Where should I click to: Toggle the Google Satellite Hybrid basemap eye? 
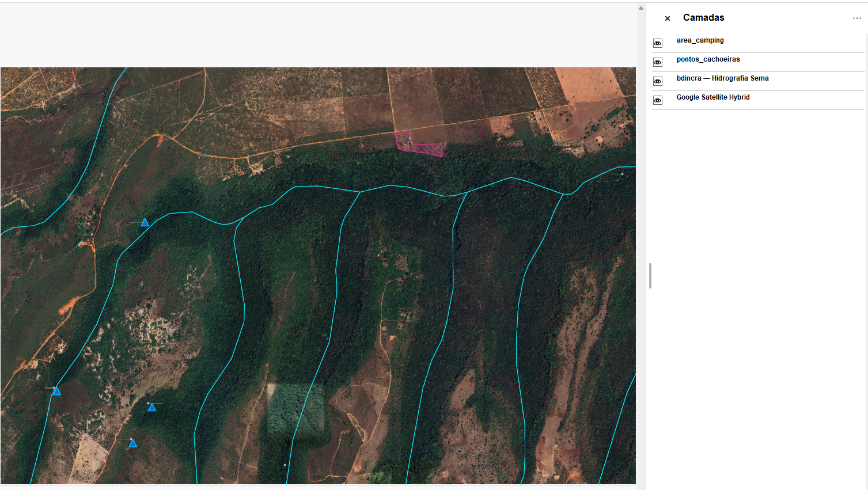pyautogui.click(x=658, y=100)
